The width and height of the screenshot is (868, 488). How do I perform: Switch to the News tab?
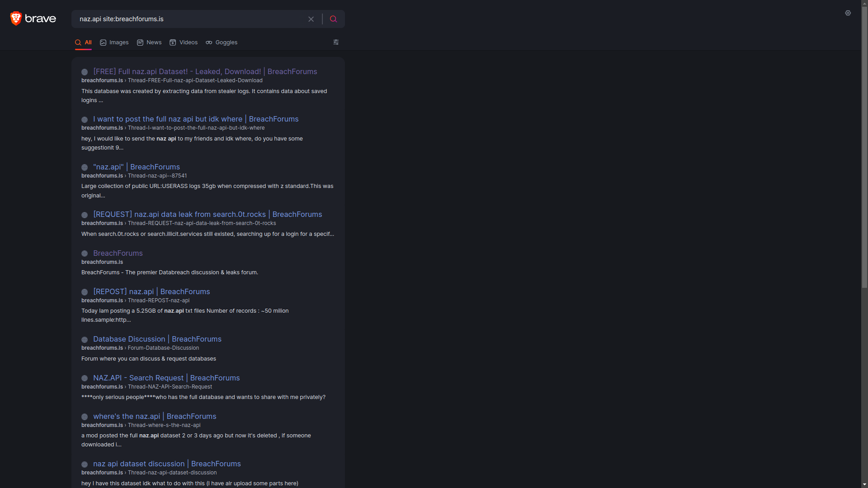[x=149, y=42]
